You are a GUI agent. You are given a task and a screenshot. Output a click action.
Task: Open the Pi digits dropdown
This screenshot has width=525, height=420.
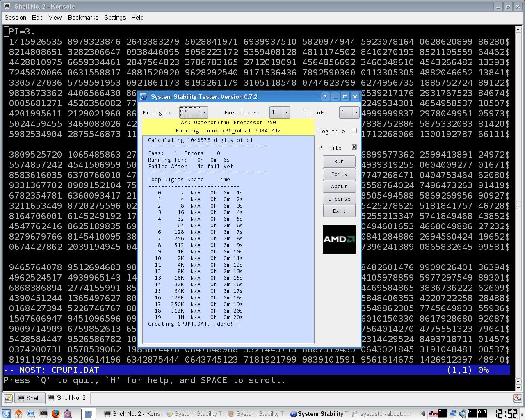coord(204,112)
